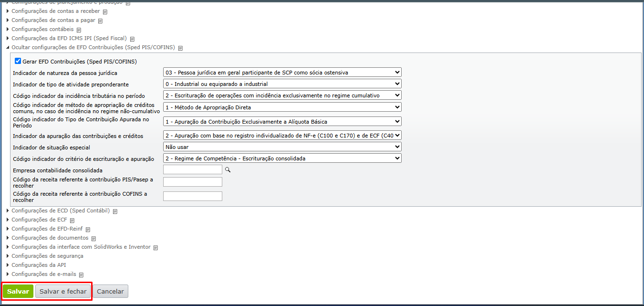Uncheck Gerar EFD Contribuições checkbox

click(x=18, y=61)
